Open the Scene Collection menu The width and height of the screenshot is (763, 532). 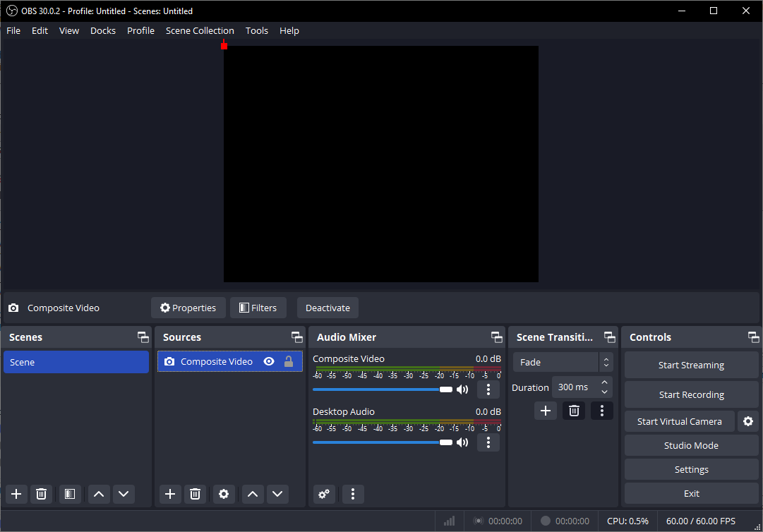click(200, 30)
